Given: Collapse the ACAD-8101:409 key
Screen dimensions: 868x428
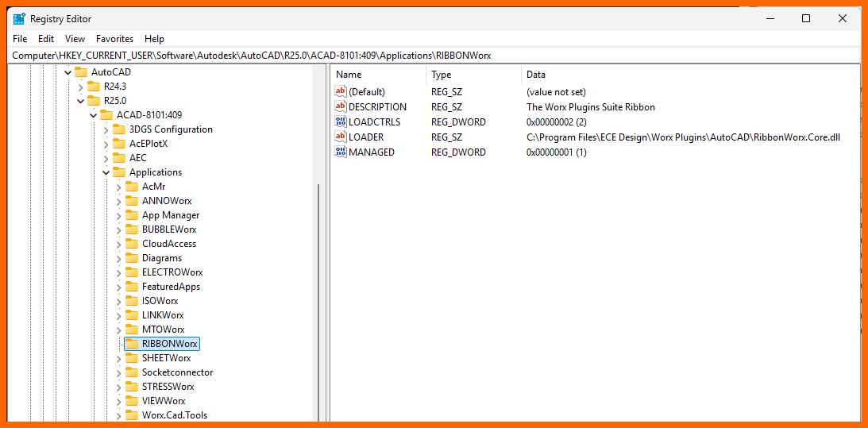Looking at the screenshot, I should click(x=94, y=115).
